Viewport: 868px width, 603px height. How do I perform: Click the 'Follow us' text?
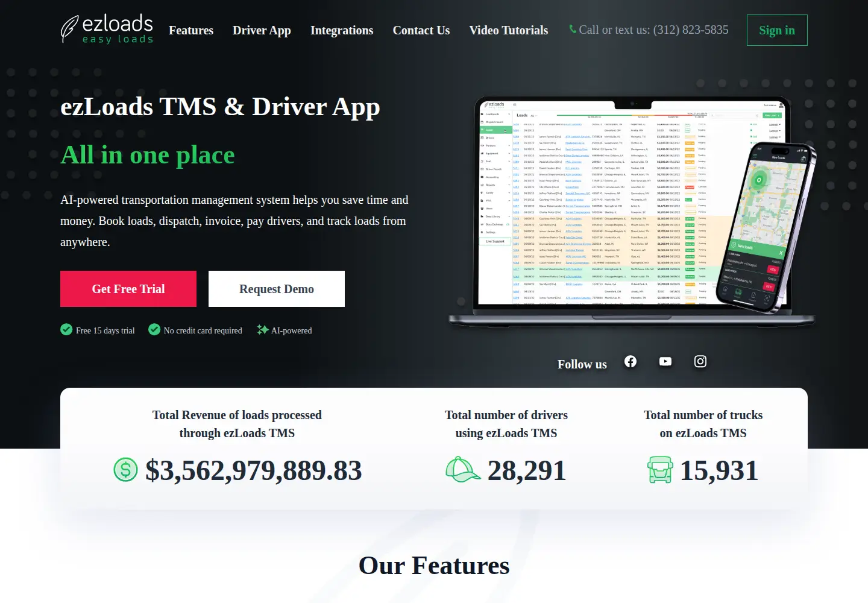[x=582, y=364]
